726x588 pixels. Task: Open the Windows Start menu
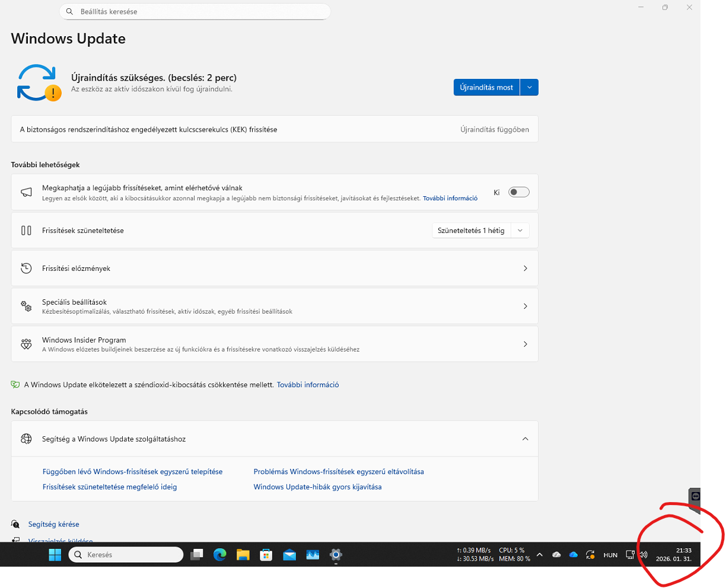point(55,555)
